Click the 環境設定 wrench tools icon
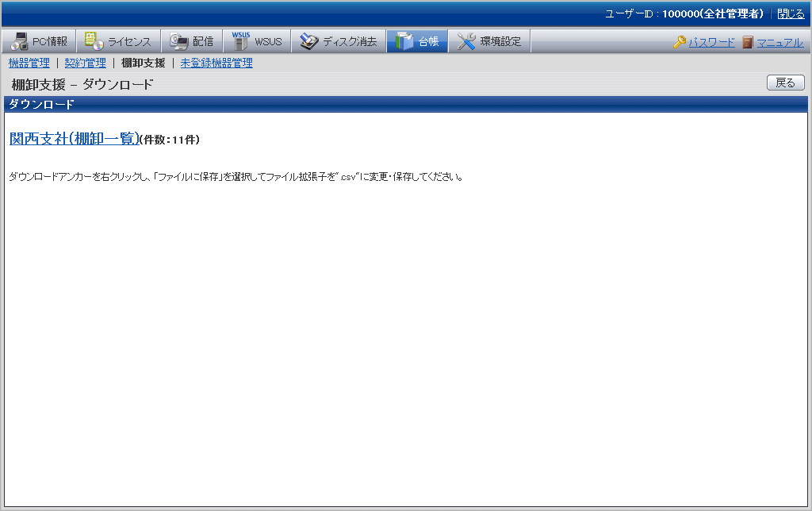Image resolution: width=812 pixels, height=511 pixels. tap(466, 42)
